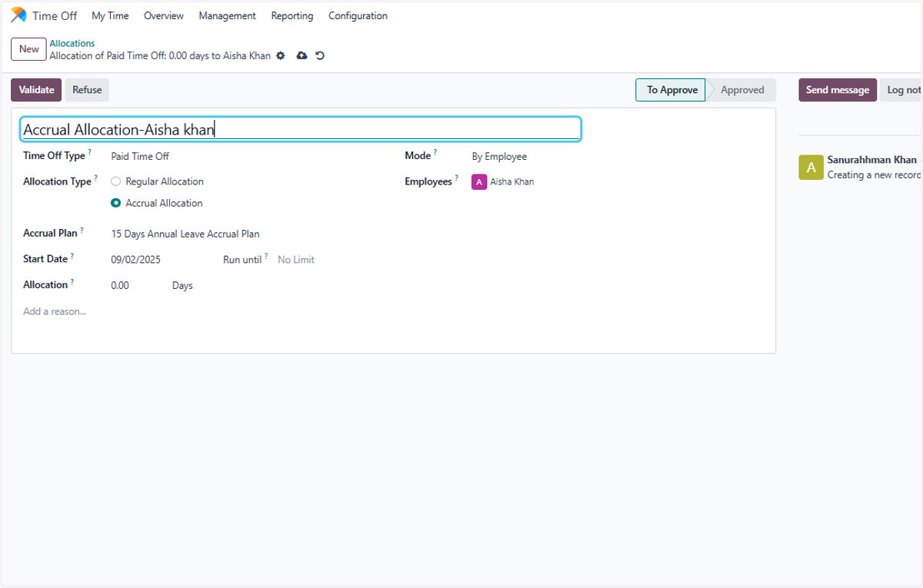Select the Accrual Allocation radio button
Viewport: 923px width, 588px height.
click(x=116, y=204)
